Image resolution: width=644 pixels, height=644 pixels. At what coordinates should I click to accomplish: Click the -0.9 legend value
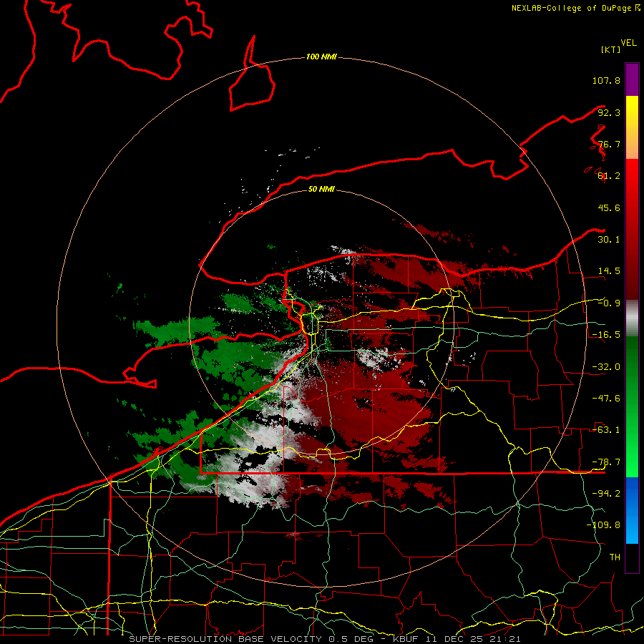(609, 303)
